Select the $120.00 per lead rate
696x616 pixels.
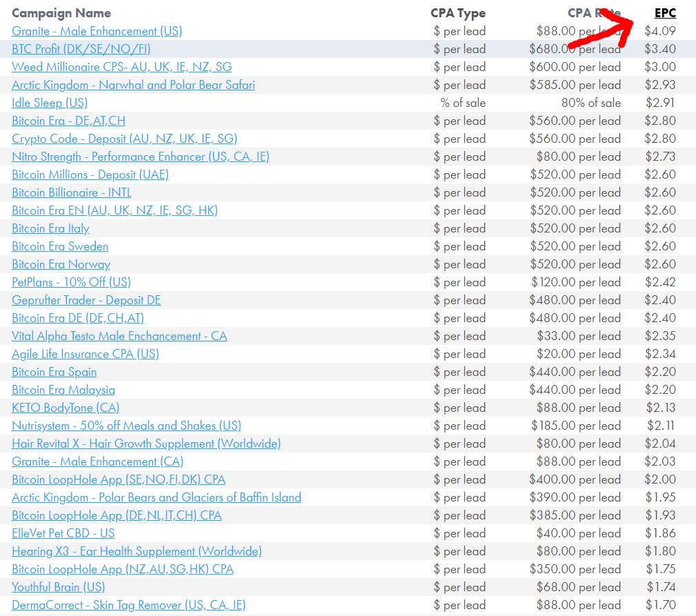pos(576,282)
